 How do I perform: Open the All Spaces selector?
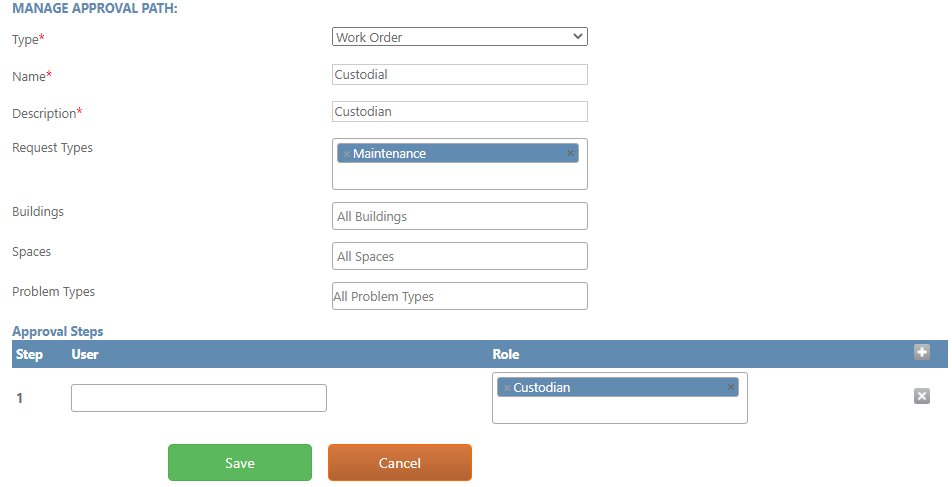pos(460,256)
